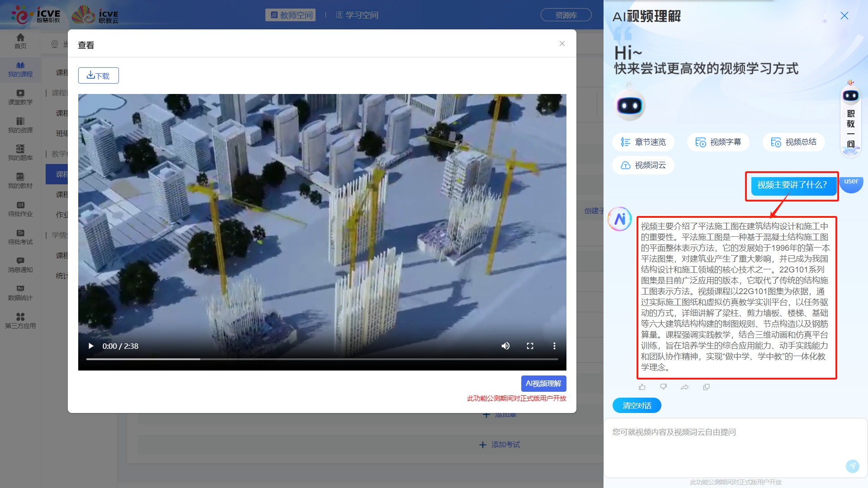
Task: Open 视频词云 word cloud
Action: click(x=643, y=165)
